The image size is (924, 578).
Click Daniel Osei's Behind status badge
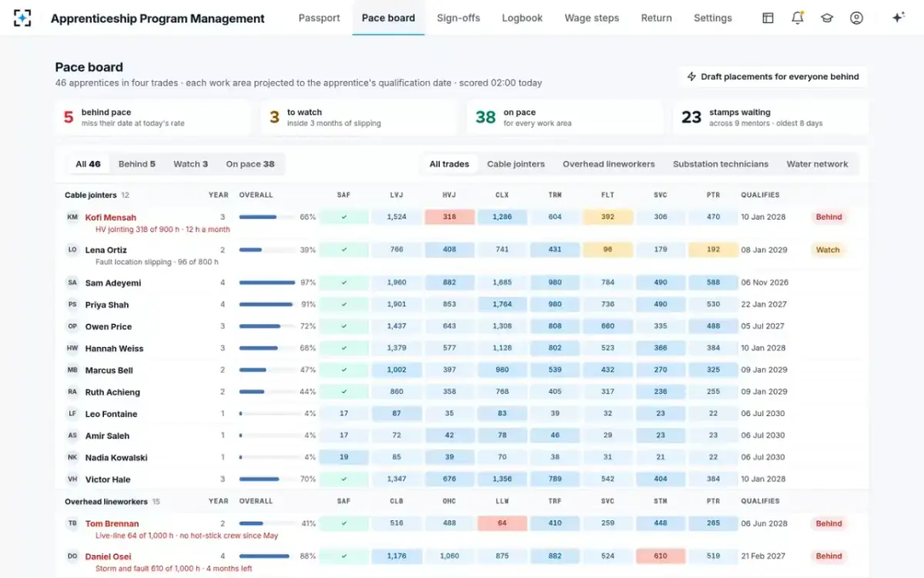coord(829,556)
